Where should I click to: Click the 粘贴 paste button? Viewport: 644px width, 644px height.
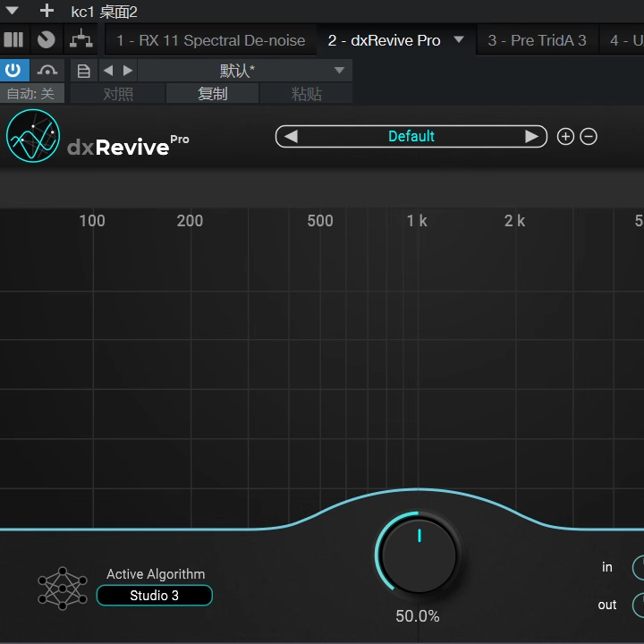pyautogui.click(x=307, y=94)
